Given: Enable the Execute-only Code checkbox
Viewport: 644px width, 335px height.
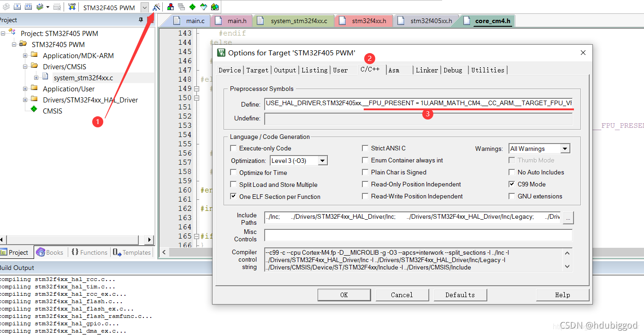Looking at the screenshot, I should coord(233,148).
